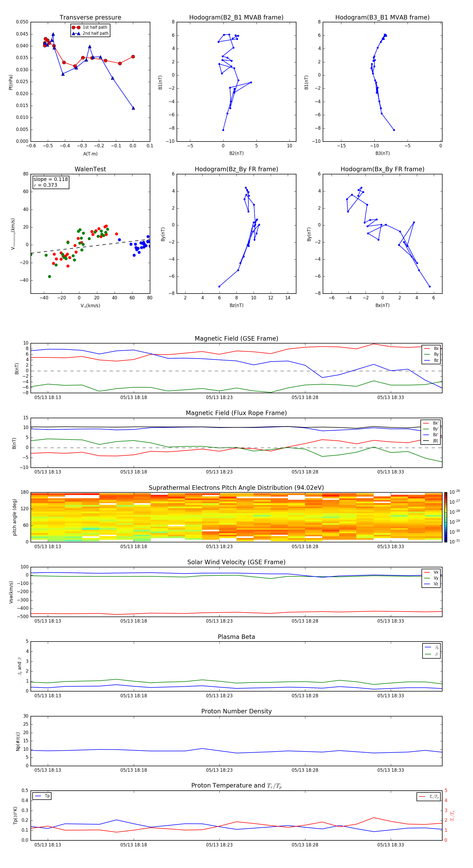Click "05/13 18:33" under the GSE magnetic field plot

(x=390, y=398)
